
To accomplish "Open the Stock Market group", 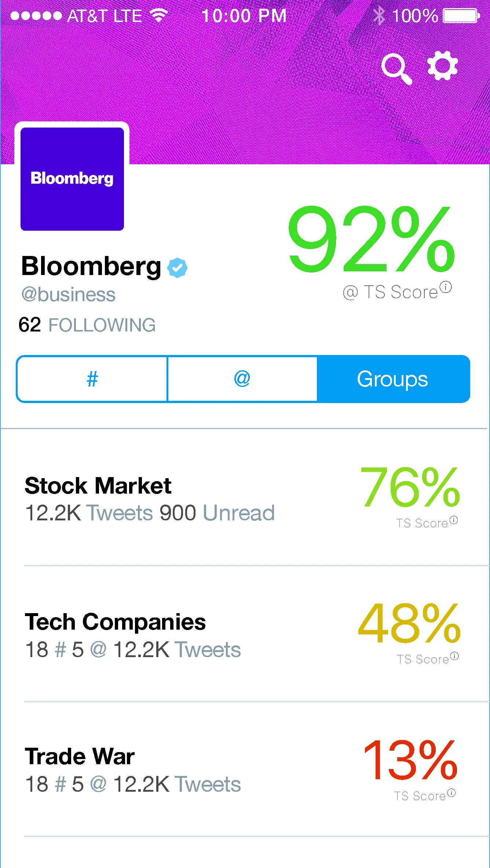I will (x=245, y=498).
